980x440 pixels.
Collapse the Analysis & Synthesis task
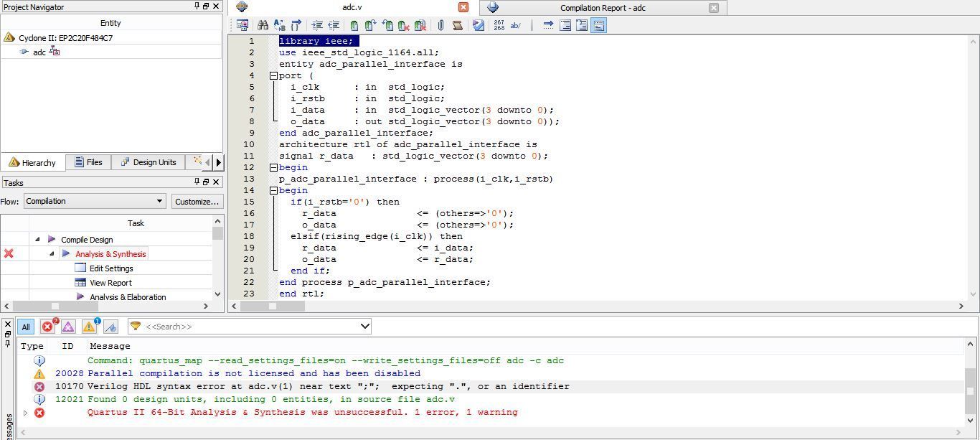tap(52, 253)
